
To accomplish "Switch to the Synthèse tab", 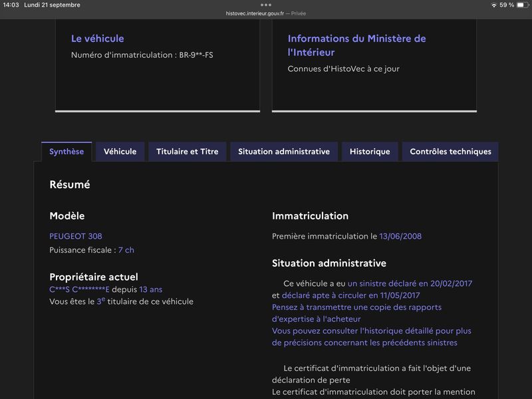I will [66, 152].
